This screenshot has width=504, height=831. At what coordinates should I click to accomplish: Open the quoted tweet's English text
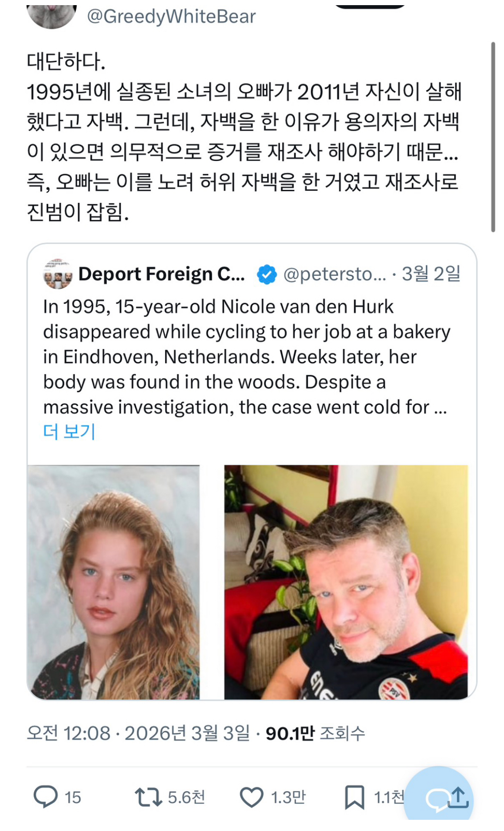(x=246, y=357)
